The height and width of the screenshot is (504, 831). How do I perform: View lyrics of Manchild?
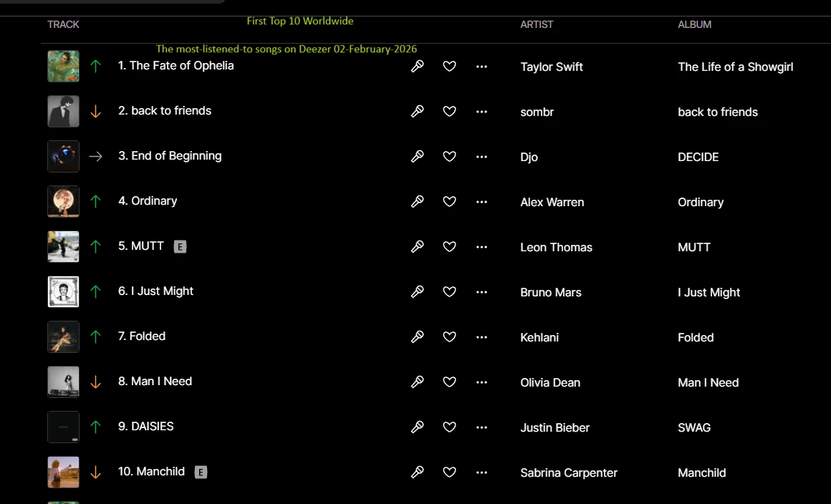coord(418,472)
